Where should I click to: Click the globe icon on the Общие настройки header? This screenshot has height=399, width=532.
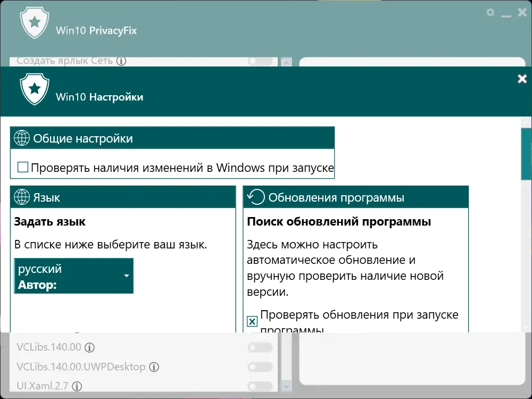tap(21, 138)
